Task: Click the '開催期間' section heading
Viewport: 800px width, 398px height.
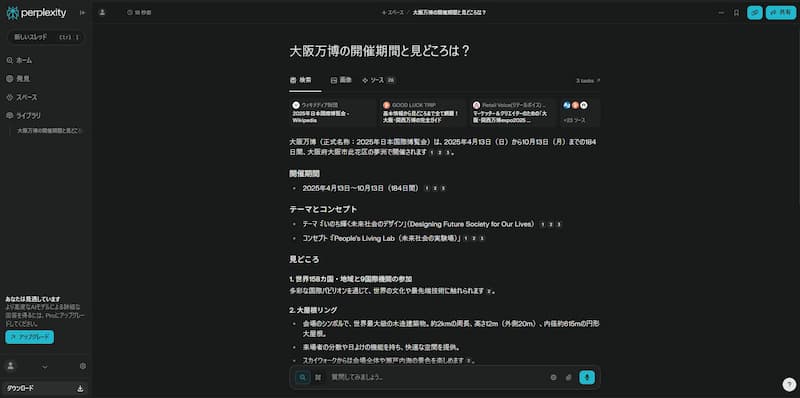Action: (x=305, y=173)
